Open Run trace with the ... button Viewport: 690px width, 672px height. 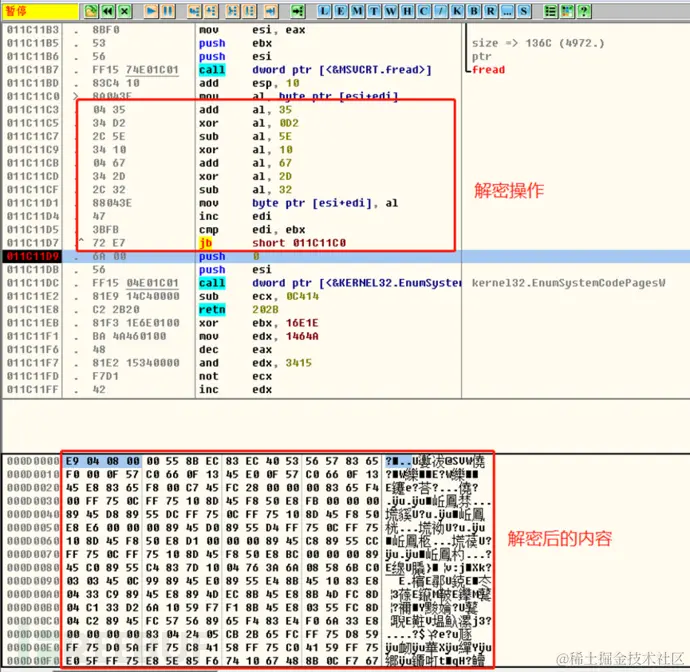tap(507, 11)
